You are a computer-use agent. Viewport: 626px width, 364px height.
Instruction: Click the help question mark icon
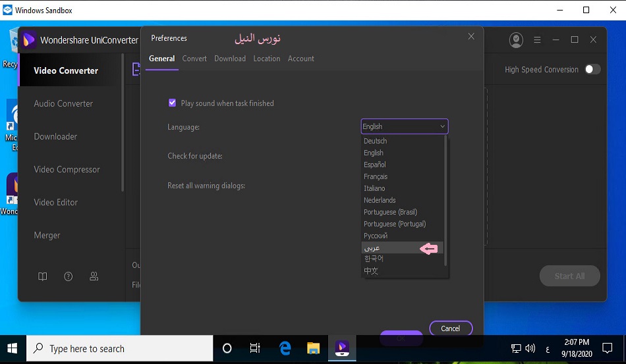tap(69, 276)
